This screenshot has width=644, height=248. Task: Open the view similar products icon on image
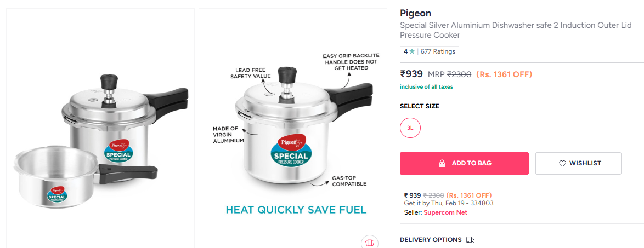coord(370,241)
